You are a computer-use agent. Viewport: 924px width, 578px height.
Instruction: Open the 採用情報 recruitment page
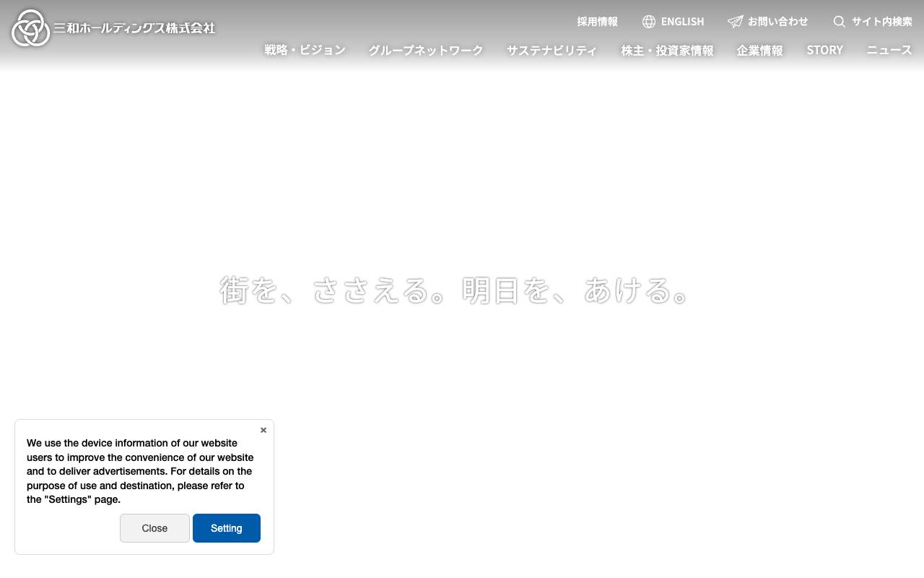[x=598, y=22]
